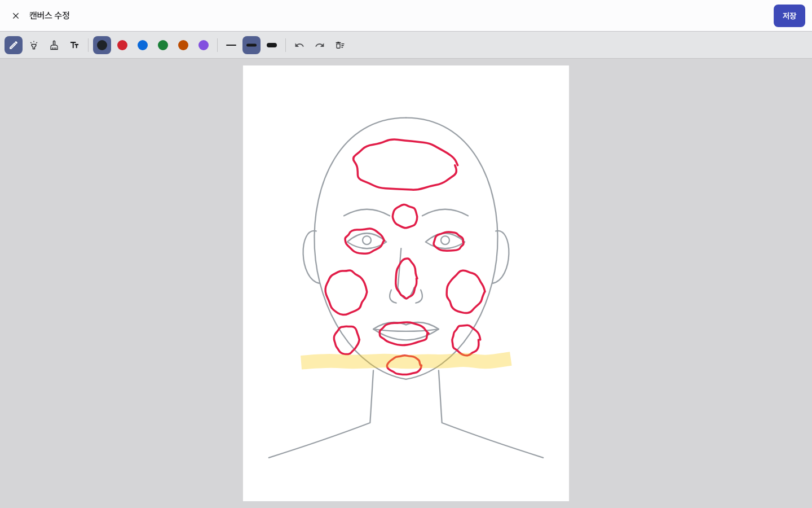Select the text tool
The image size is (812, 508).
pyautogui.click(x=74, y=45)
